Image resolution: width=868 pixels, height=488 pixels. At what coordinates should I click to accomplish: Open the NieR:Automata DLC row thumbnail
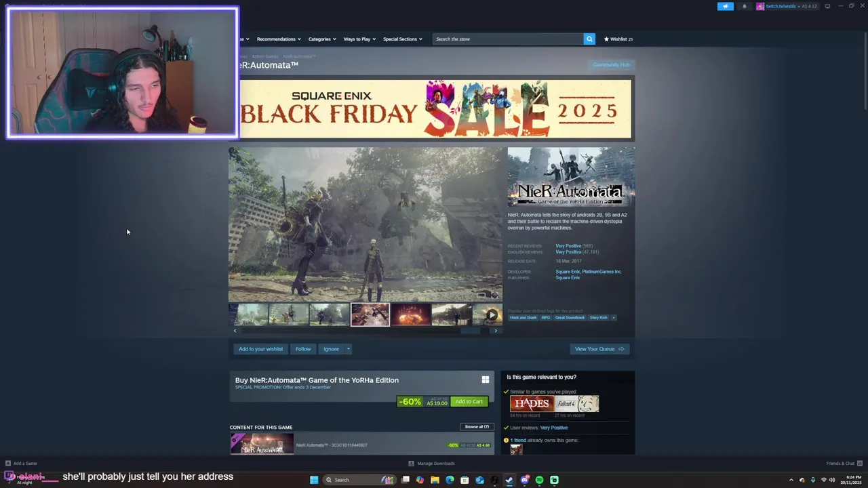click(262, 444)
